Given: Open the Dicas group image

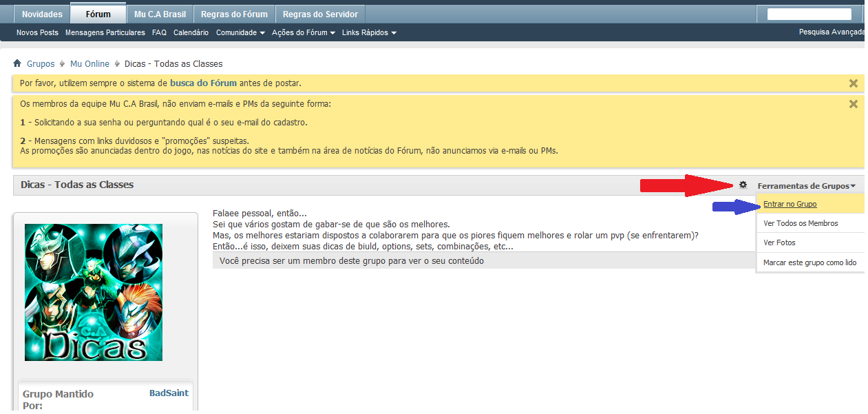Looking at the screenshot, I should 94,292.
